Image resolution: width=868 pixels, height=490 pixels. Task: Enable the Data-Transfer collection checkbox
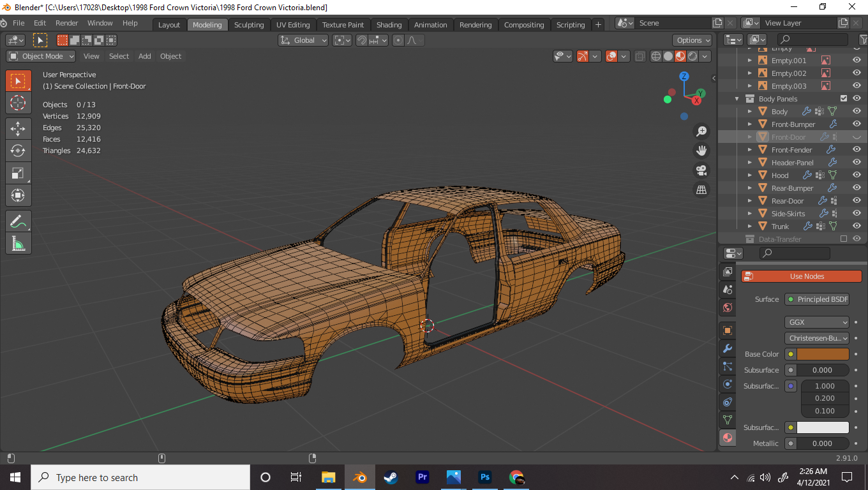point(844,239)
